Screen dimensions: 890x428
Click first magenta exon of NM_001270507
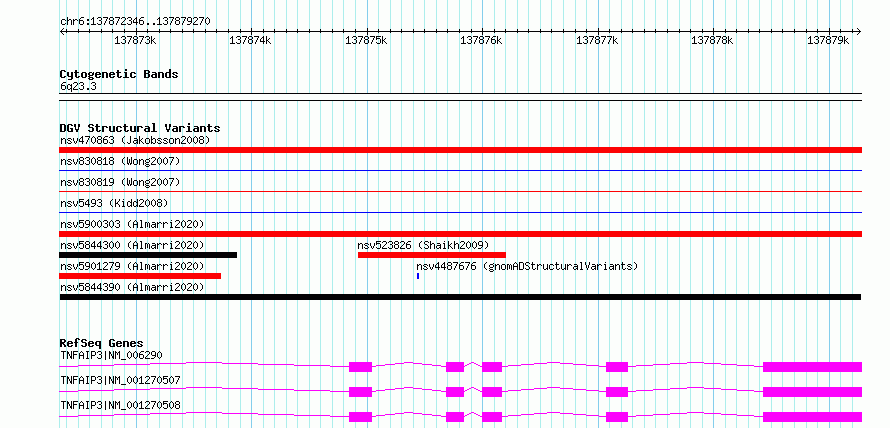point(360,392)
